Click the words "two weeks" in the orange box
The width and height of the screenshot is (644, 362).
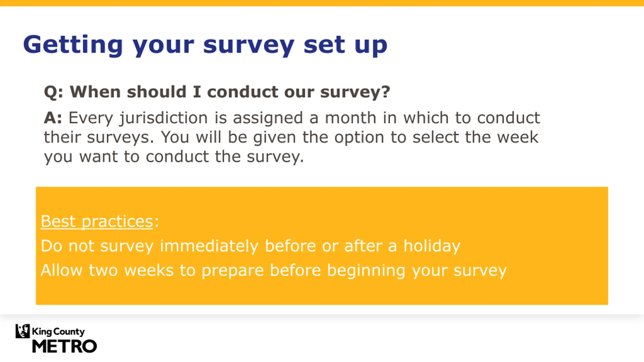coord(131,270)
